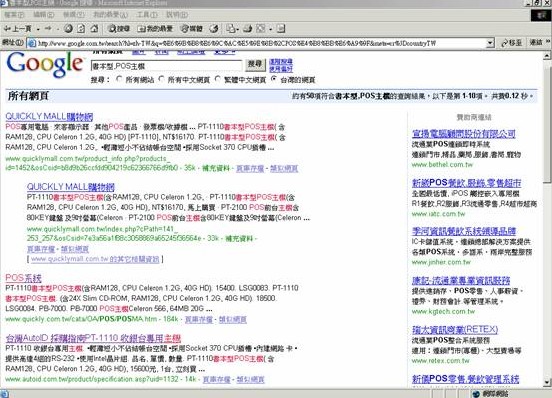The width and height of the screenshot is (552, 398).
Task: Open the Mail icon dropdown arrow
Action: pos(238,29)
